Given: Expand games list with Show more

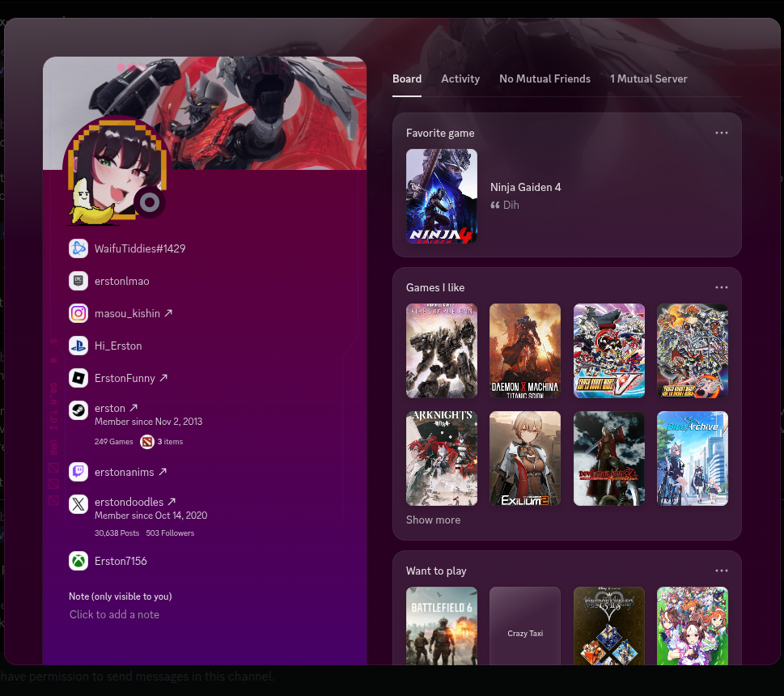Looking at the screenshot, I should tap(433, 520).
